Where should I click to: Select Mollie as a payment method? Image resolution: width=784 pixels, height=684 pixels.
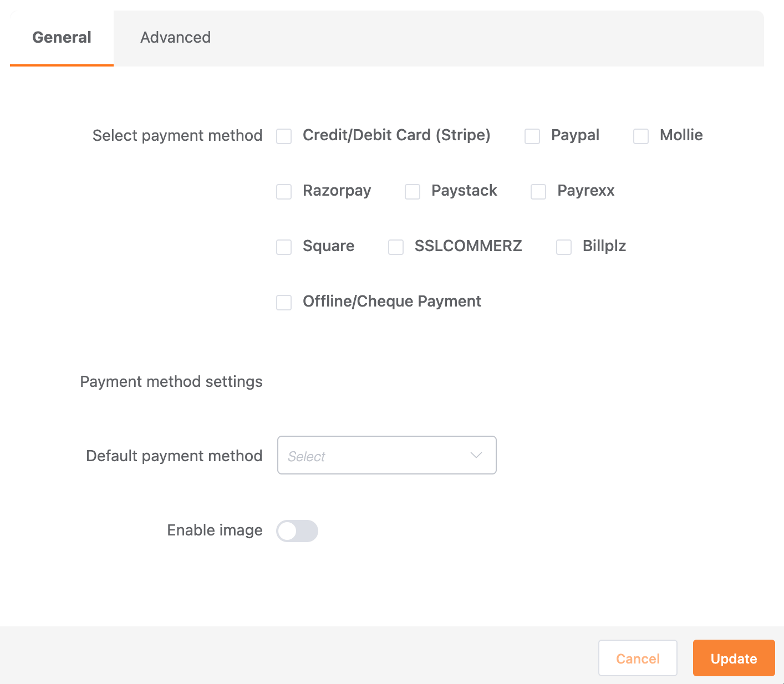pyautogui.click(x=641, y=136)
